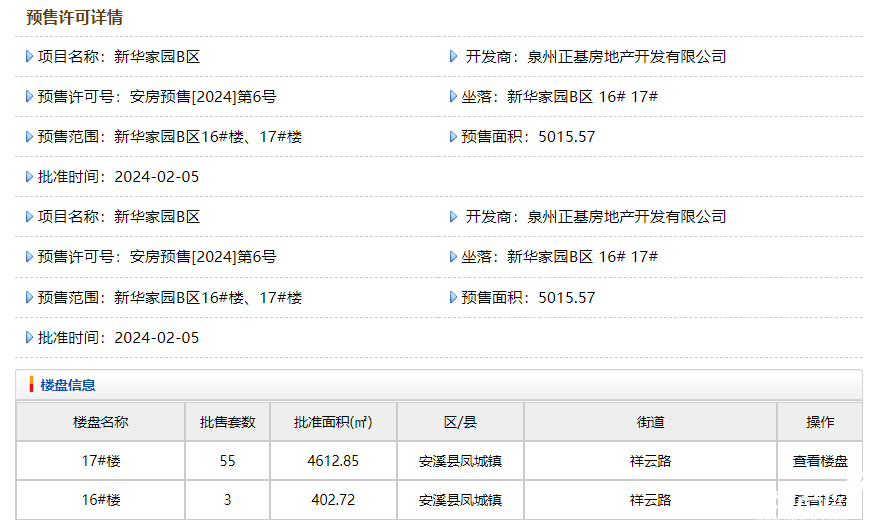The image size is (878, 527).
Task: Select 祥云路 in the 16#楼 row
Action: (650, 500)
